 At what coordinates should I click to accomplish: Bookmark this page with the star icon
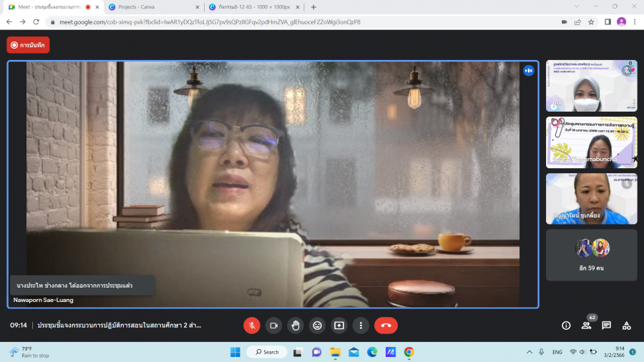(591, 22)
